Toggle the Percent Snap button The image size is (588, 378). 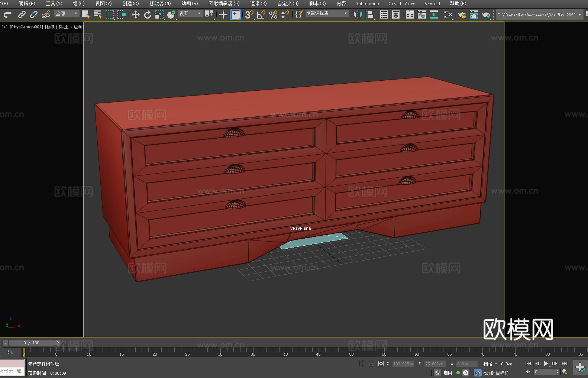(273, 14)
